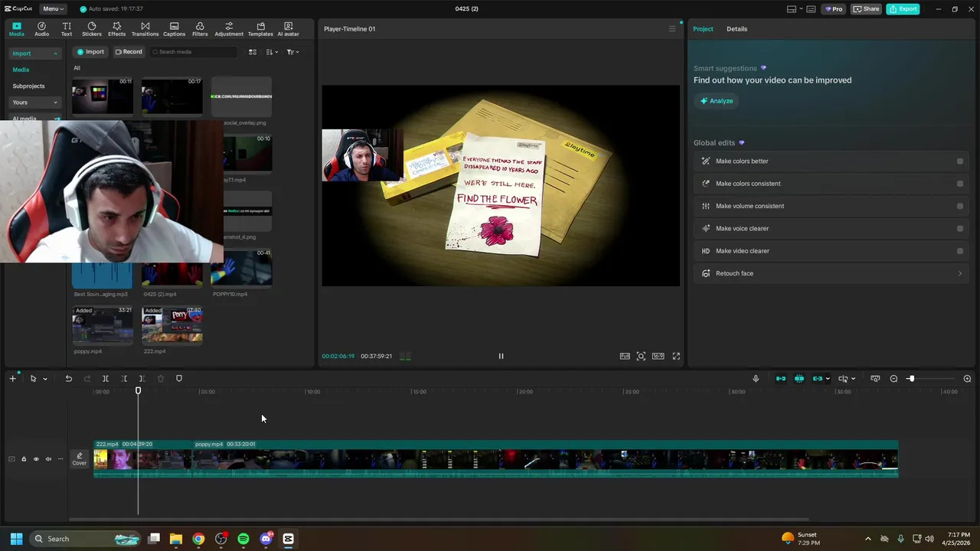Toggle main track magnet on timeline

coord(781,379)
